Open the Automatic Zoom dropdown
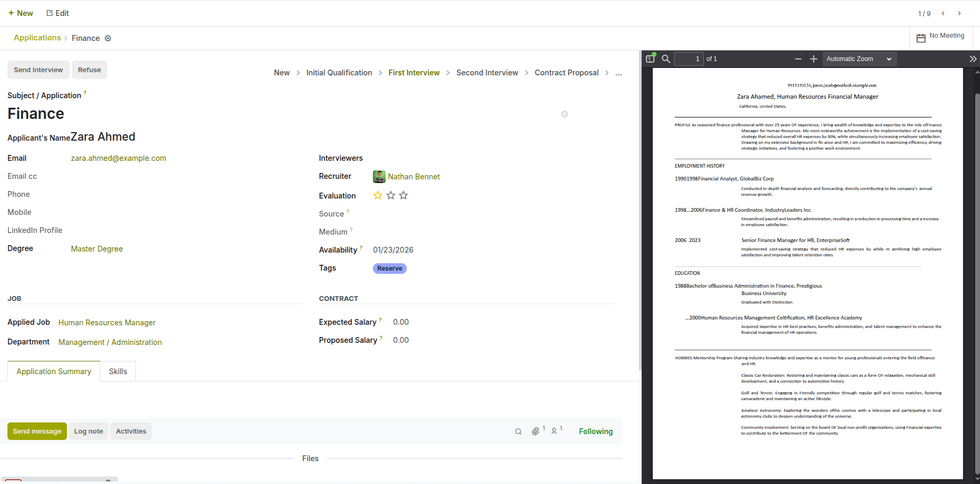The image size is (980, 484). tap(859, 59)
